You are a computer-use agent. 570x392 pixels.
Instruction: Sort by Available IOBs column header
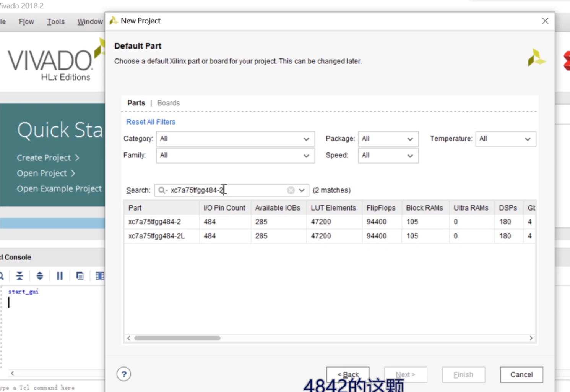pyautogui.click(x=278, y=208)
